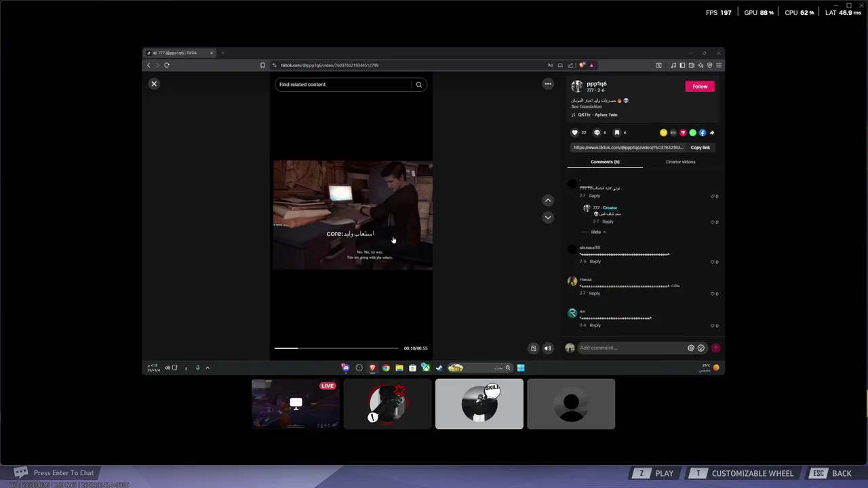This screenshot has width=868, height=488.
Task: Open Hanaa's profile avatar
Action: coord(572,281)
